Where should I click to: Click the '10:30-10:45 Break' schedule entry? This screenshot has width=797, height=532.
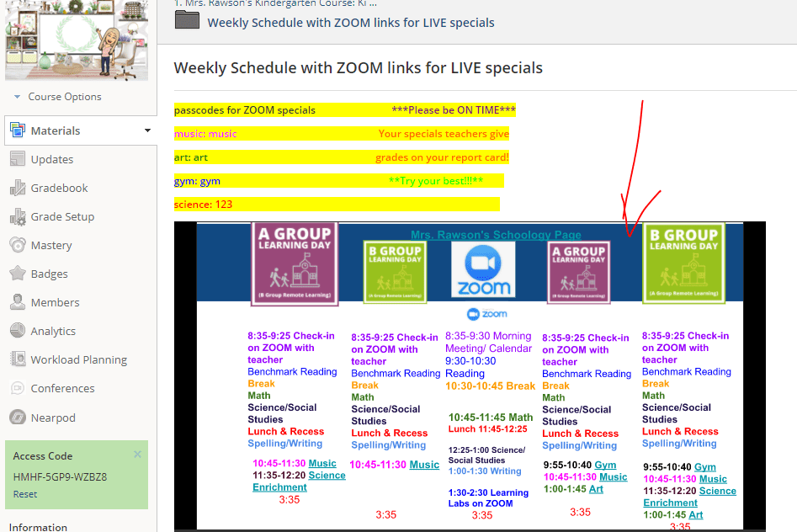tap(490, 386)
